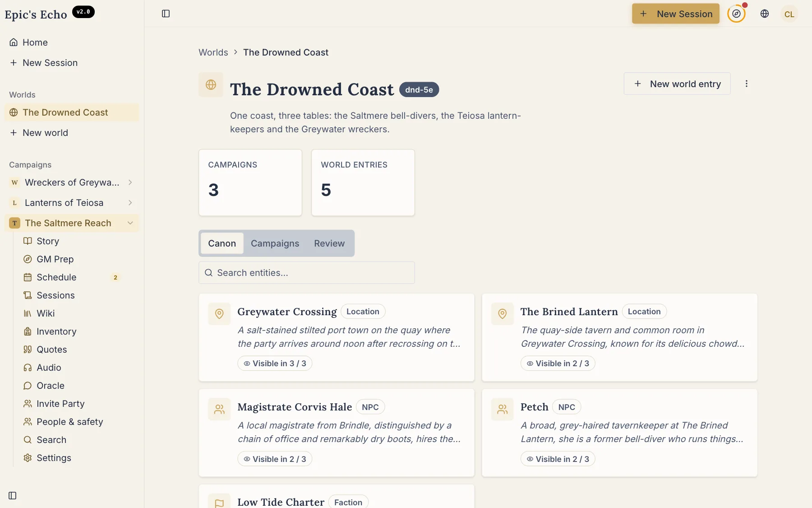Screen dimensions: 812x508
Task: Click Petch visibility badge
Action: pyautogui.click(x=558, y=459)
